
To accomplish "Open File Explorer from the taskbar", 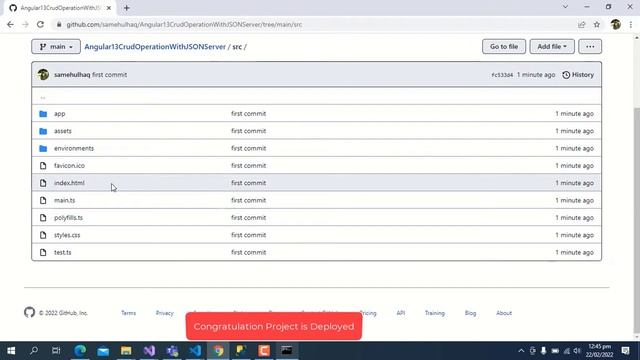I will click(x=126, y=351).
